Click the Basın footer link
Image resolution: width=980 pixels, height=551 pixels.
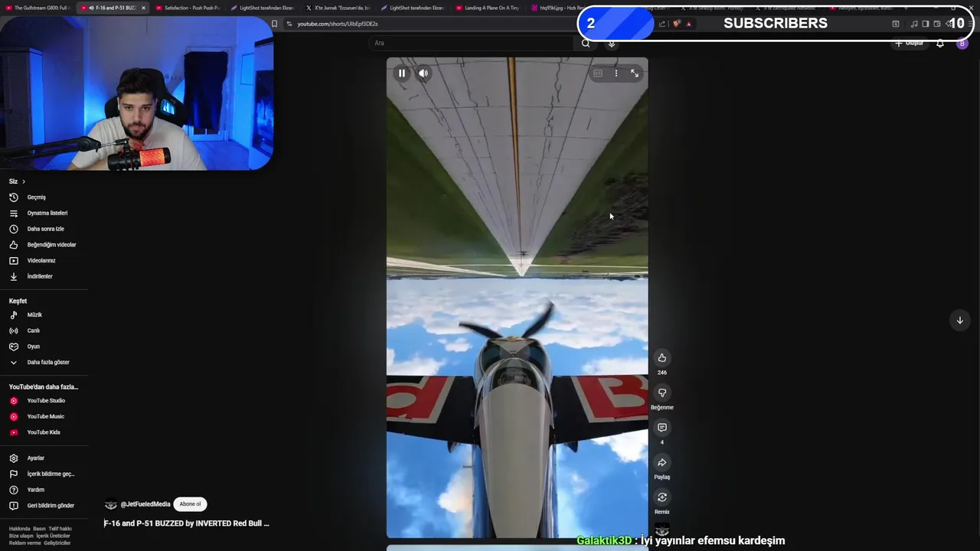[39, 529]
